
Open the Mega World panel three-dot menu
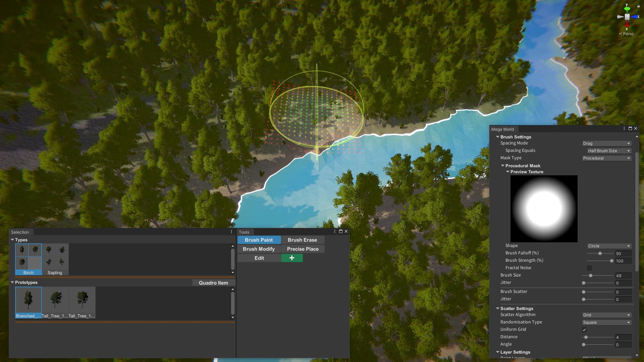pos(624,128)
